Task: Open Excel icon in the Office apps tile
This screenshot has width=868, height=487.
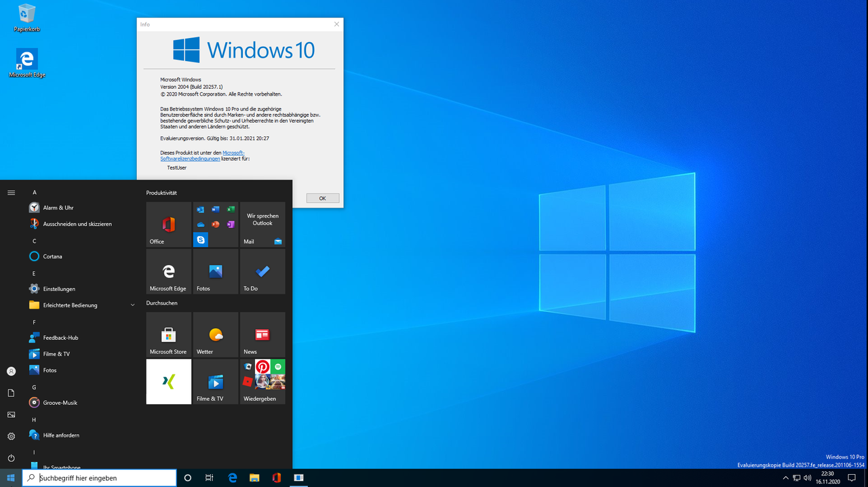Action: (x=231, y=210)
